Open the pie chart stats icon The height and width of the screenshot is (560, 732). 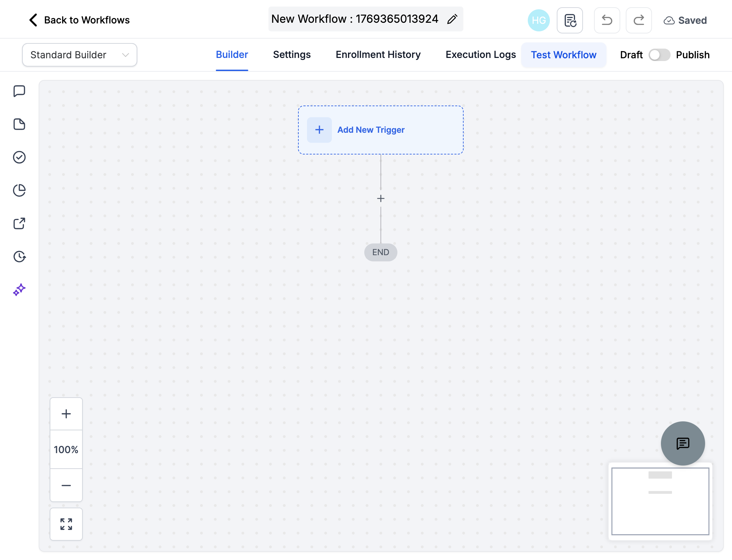(x=19, y=190)
